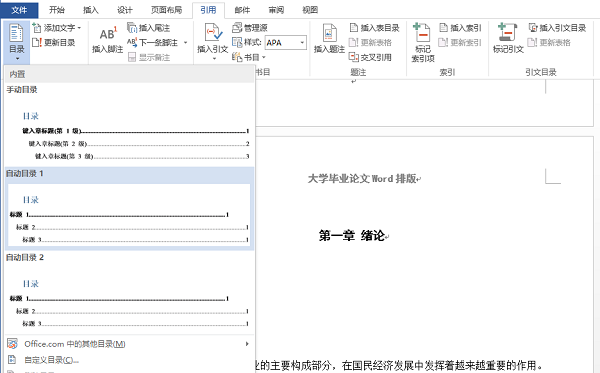Click 下一条脚注 next footnote
This screenshot has width=600, height=373.
coord(153,42)
